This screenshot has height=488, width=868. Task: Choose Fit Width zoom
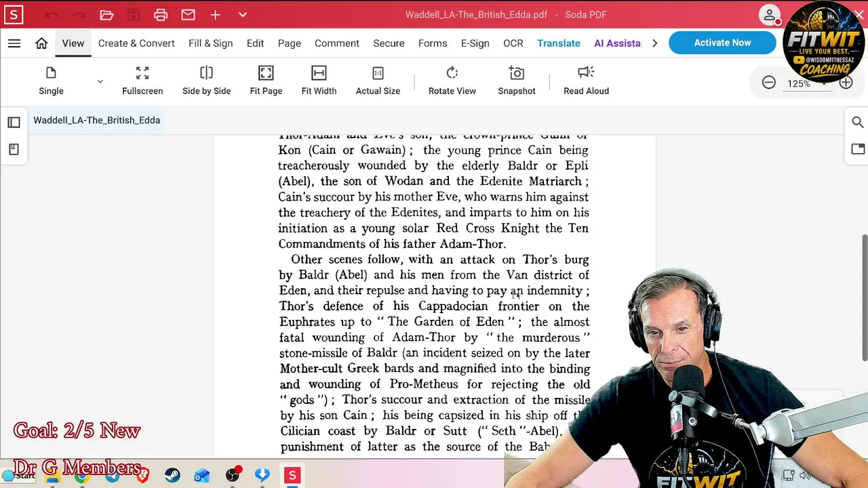(x=319, y=81)
